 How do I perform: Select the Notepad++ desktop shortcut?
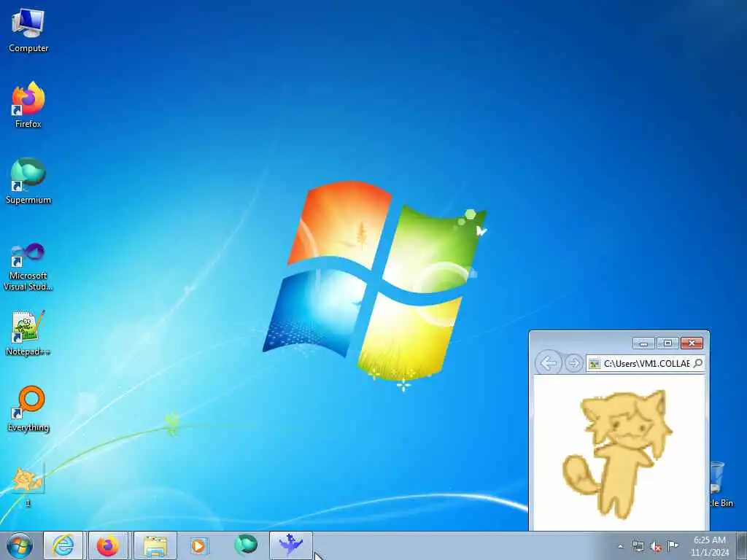[x=28, y=333]
